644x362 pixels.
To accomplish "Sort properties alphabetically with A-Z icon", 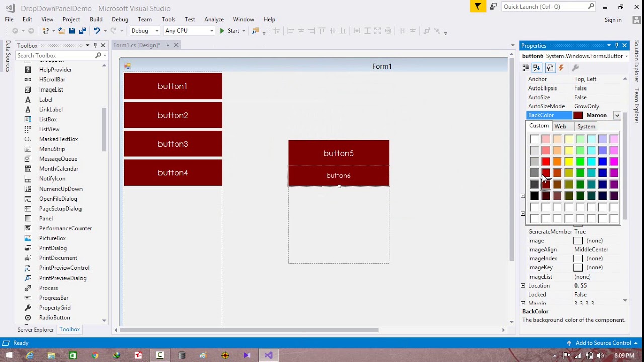I will (x=537, y=68).
